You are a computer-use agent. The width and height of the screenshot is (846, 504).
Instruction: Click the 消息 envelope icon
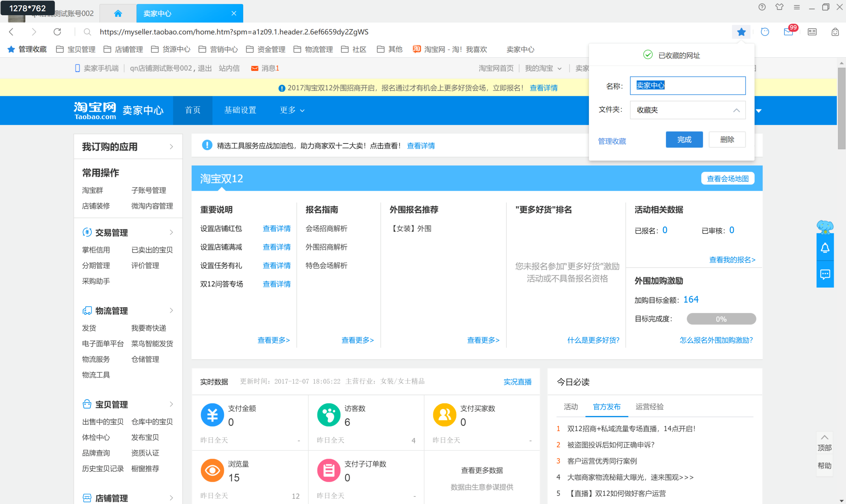coord(255,68)
